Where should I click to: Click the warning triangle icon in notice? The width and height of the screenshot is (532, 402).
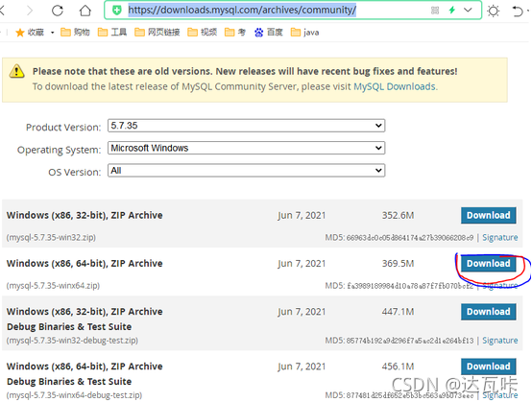[16, 72]
